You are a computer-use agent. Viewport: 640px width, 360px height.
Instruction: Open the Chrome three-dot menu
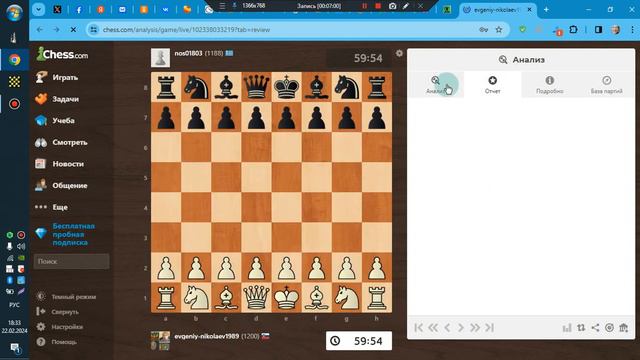632,29
